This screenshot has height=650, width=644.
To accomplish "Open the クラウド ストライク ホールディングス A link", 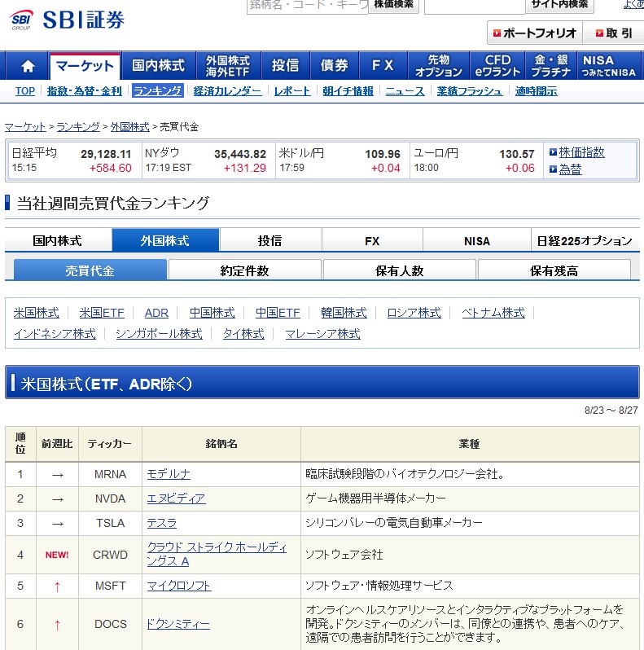I will coord(217,554).
